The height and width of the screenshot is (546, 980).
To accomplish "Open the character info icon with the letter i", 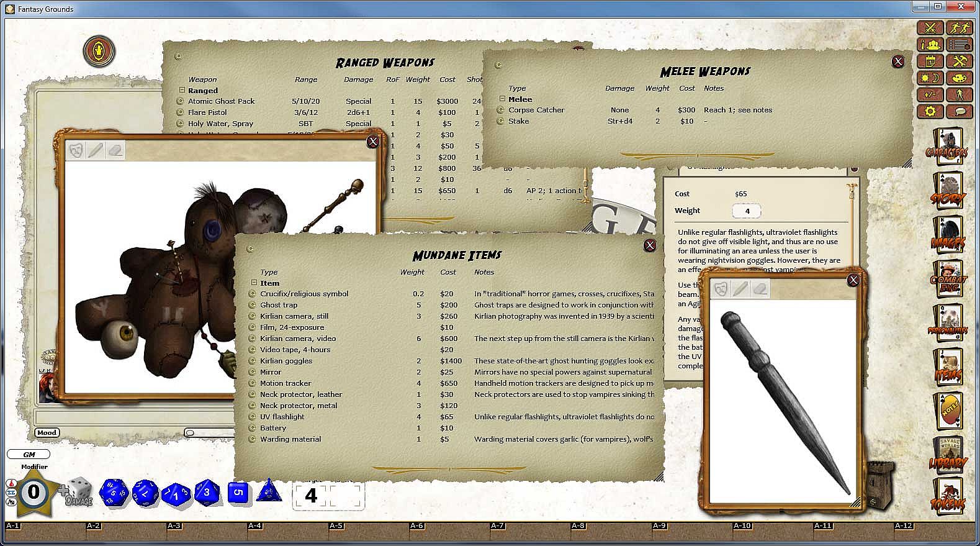I will [930, 45].
